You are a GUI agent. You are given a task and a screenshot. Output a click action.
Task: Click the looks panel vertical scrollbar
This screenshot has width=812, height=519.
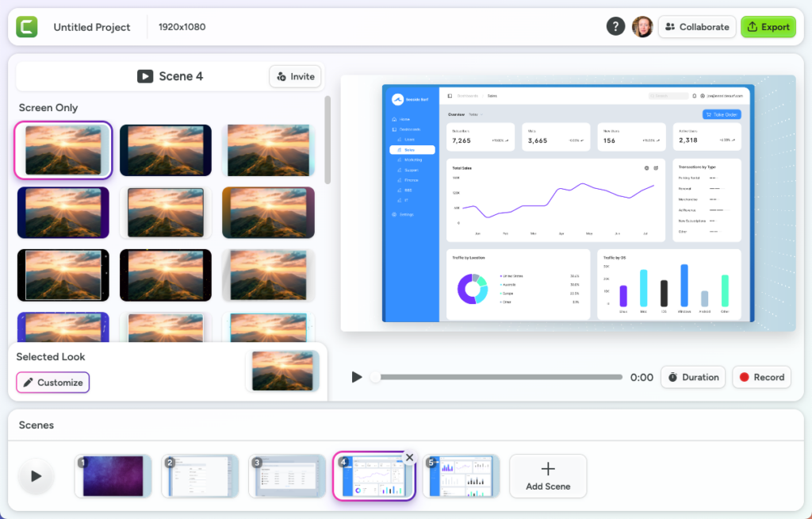coord(327,139)
